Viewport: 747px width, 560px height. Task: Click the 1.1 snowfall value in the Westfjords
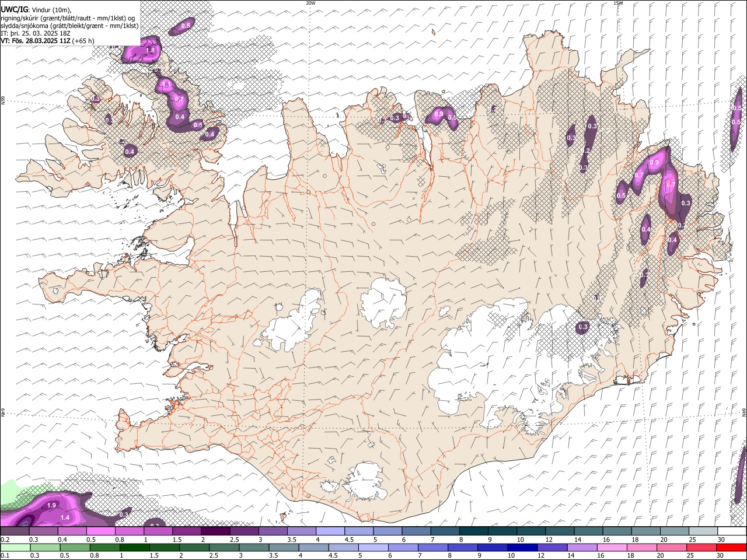pyautogui.click(x=166, y=85)
